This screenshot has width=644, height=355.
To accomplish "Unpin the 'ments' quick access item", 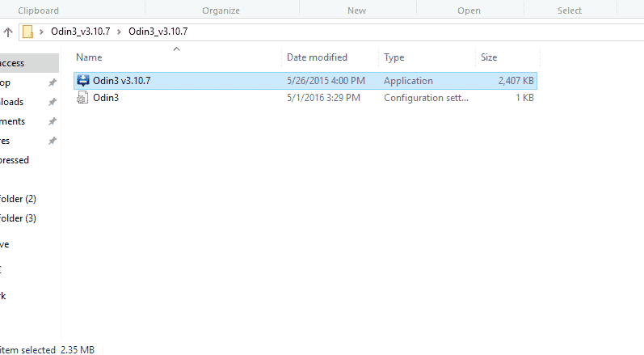I will pos(53,121).
